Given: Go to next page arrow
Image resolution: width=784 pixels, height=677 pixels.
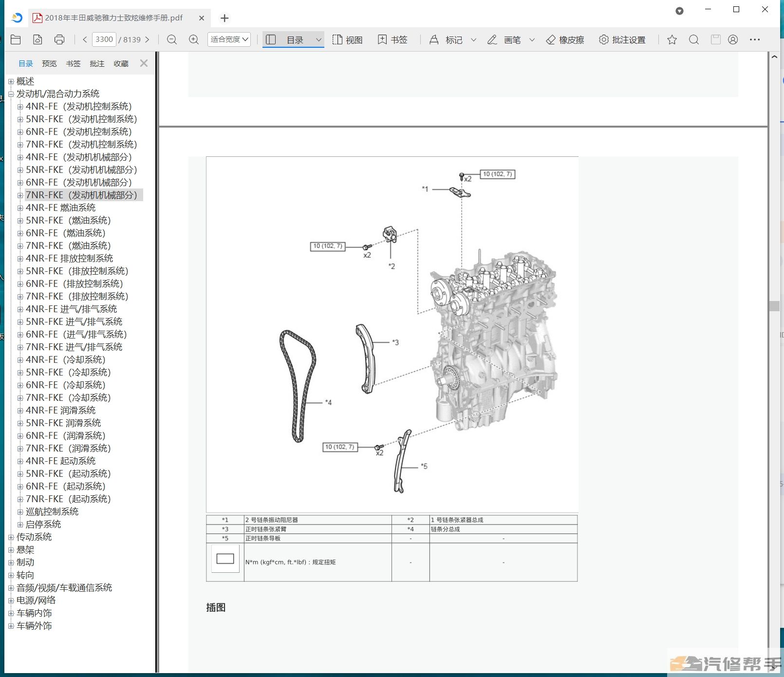Looking at the screenshot, I should pos(147,40).
